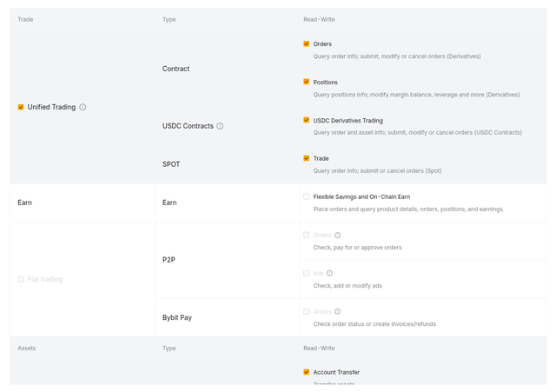View the P2P Orders info icon
556x392 pixels.
click(338, 236)
